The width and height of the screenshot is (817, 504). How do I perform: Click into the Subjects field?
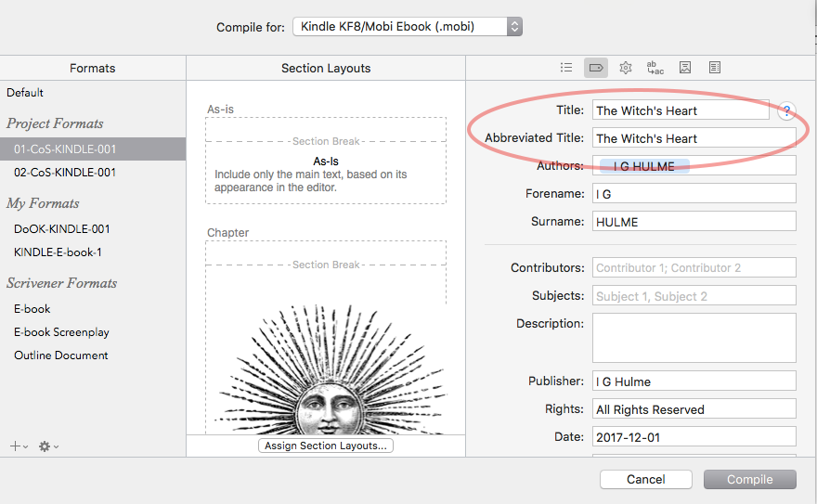coord(694,296)
